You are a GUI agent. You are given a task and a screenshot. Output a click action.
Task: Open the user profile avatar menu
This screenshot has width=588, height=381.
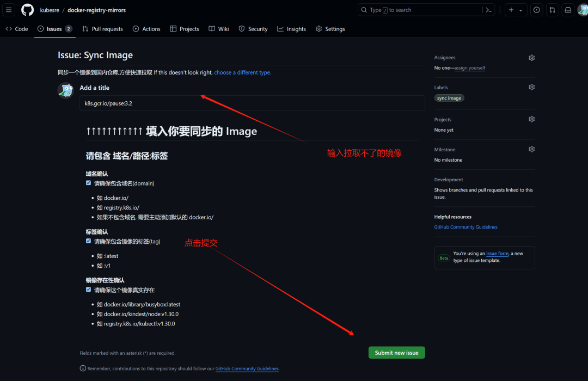583,10
